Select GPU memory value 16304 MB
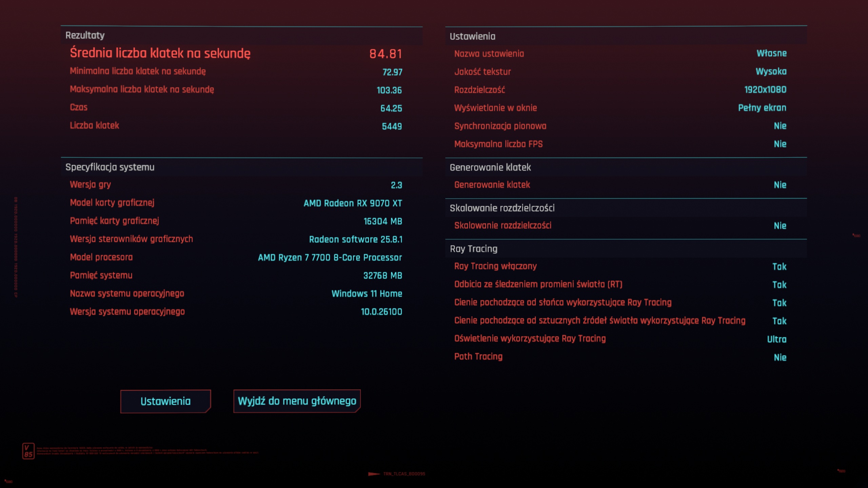Viewport: 868px width, 488px height. click(x=383, y=221)
